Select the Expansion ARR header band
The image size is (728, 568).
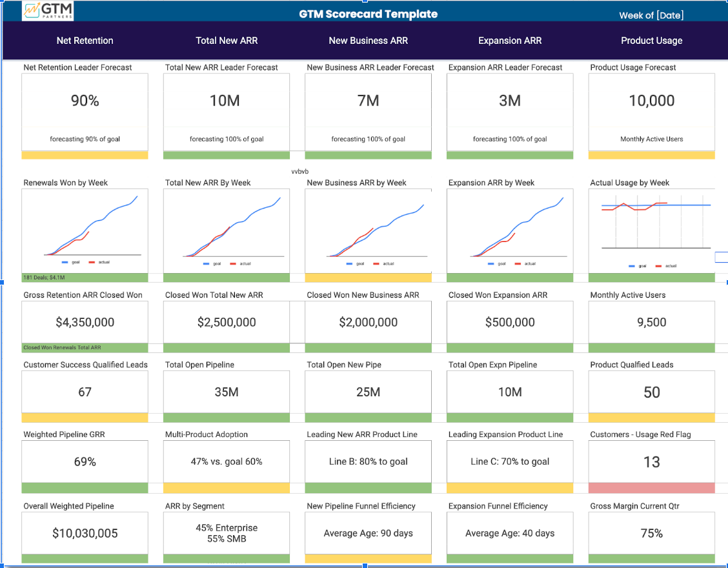[509, 40]
